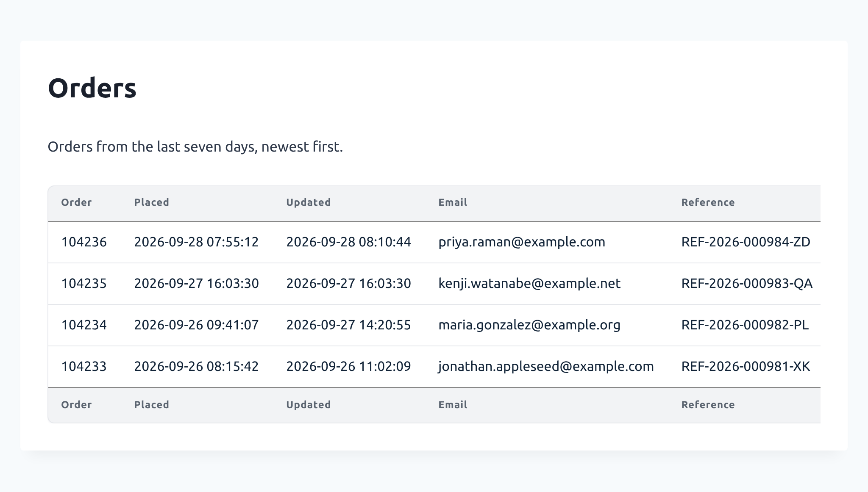This screenshot has width=868, height=492.
Task: Click the footer Order column label
Action: [76, 405]
